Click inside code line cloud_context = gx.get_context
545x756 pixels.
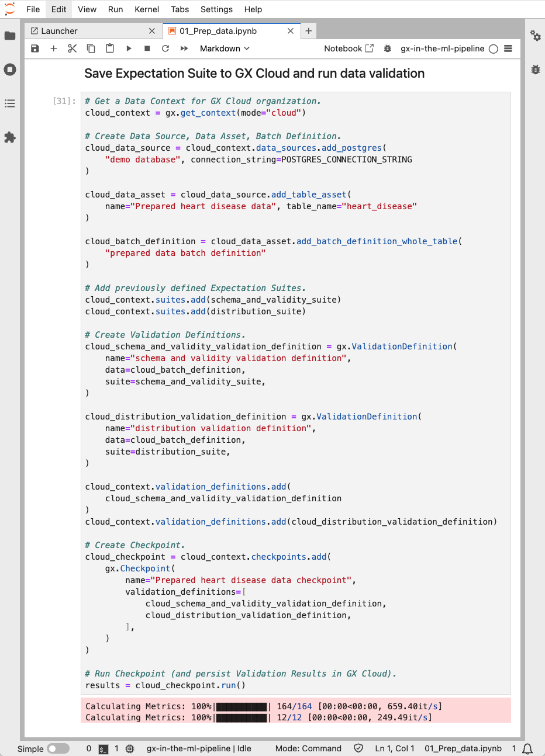195,113
